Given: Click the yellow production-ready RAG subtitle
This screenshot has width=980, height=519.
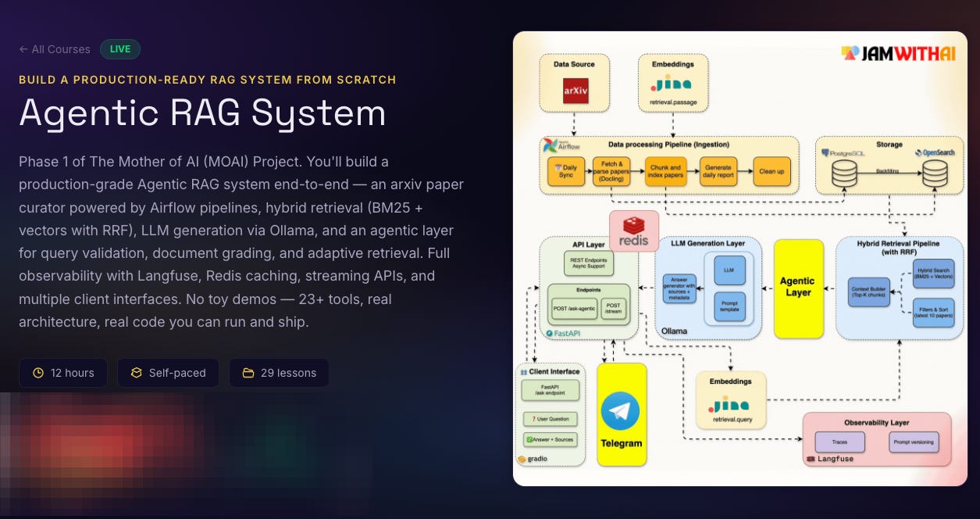Looking at the screenshot, I should (208, 80).
